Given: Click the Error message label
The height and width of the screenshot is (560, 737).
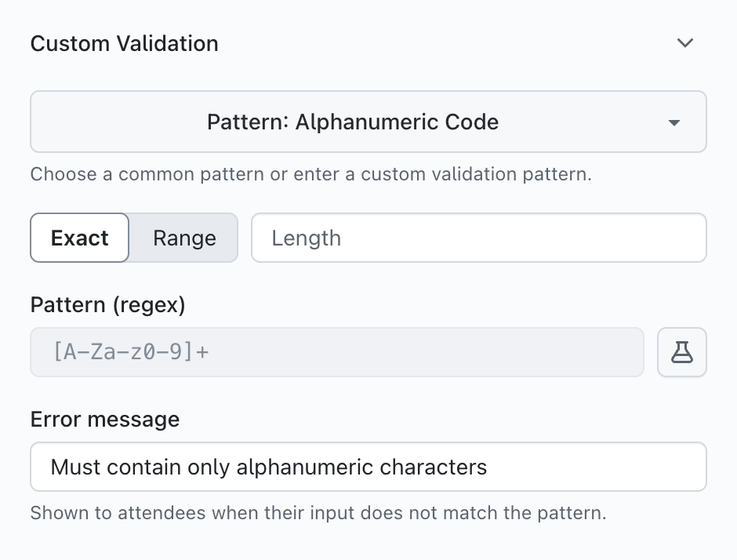Looking at the screenshot, I should point(104,420).
